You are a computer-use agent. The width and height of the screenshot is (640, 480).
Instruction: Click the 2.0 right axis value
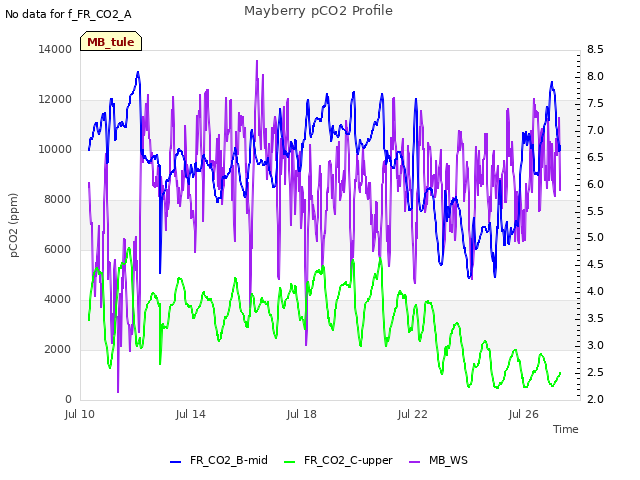click(595, 399)
